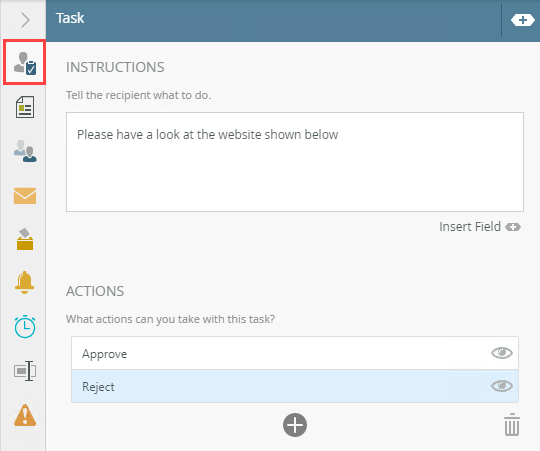
Task: Open the Reminders bell tab
Action: (x=24, y=282)
